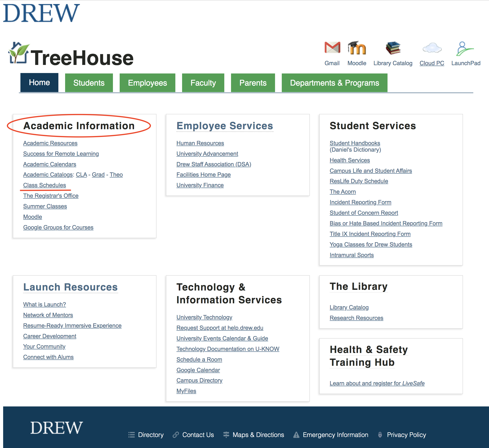Open Campus Life and Student Affairs
The image size is (489, 448).
[x=371, y=171]
